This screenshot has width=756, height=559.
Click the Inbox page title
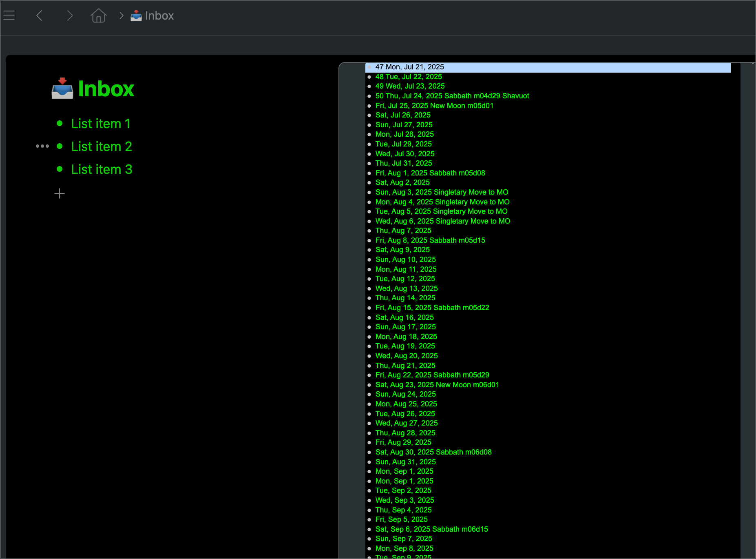pos(106,89)
